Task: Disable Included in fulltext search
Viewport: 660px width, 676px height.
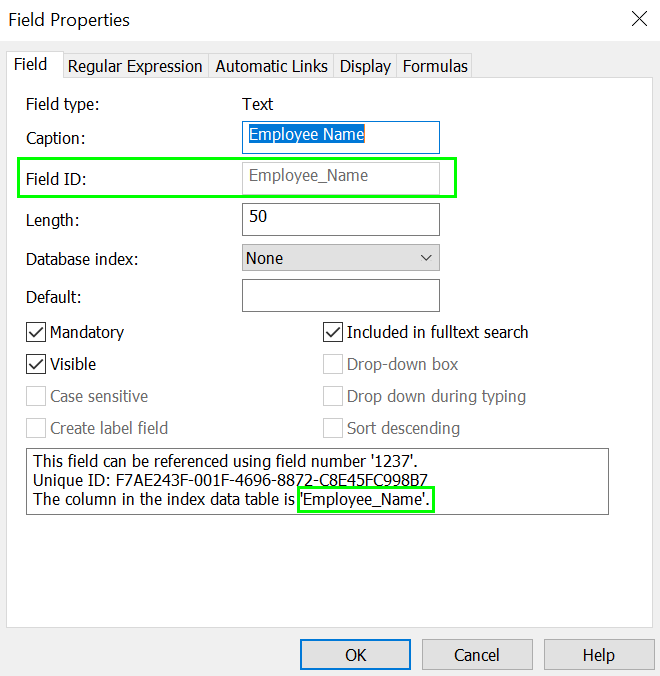Action: coord(333,332)
